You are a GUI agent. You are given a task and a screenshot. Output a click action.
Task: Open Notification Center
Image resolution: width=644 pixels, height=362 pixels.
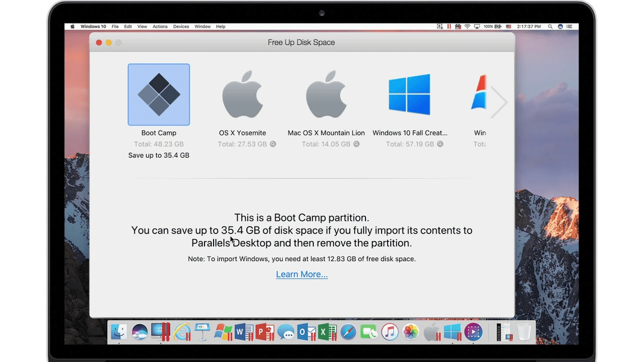570,26
